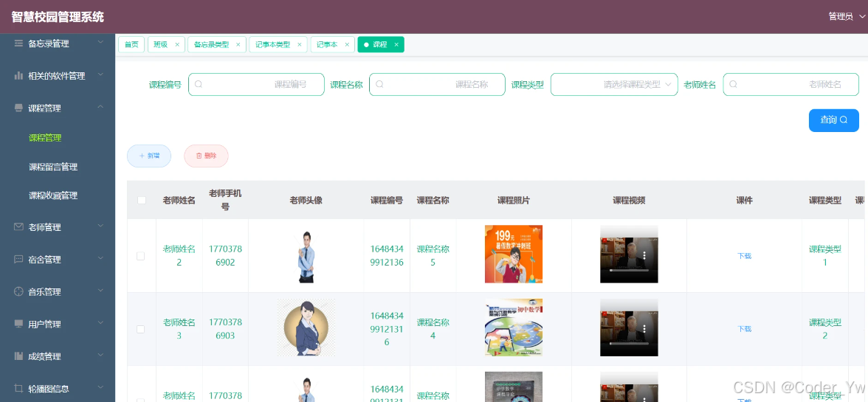Open the 课程类型 select dropdown
868x402 pixels.
point(614,85)
